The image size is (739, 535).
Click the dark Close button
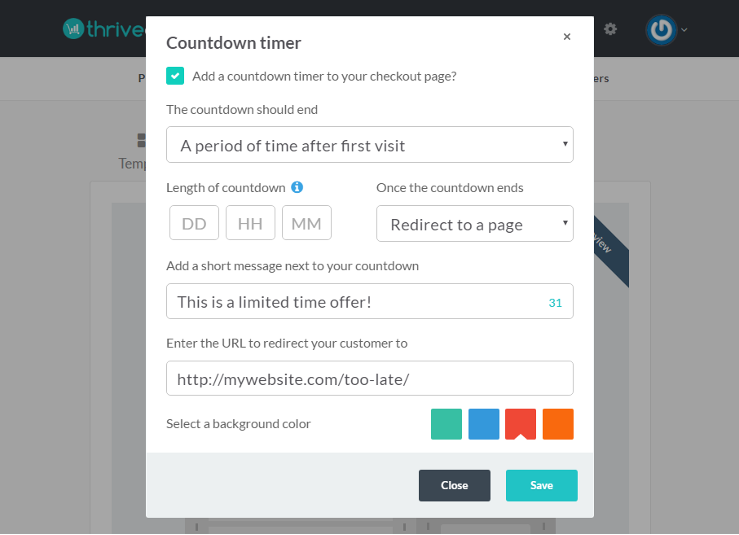click(x=454, y=486)
